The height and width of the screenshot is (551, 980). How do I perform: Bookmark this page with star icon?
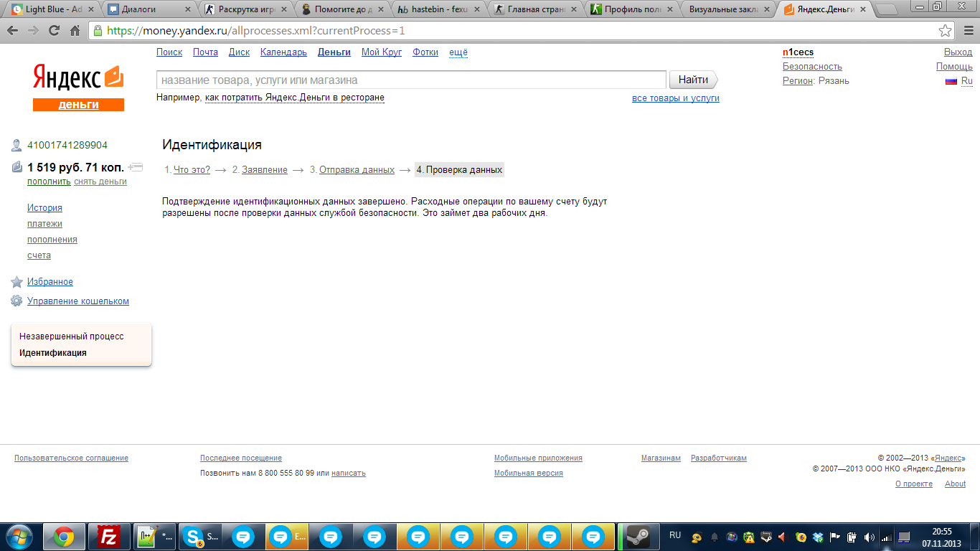pos(946,31)
